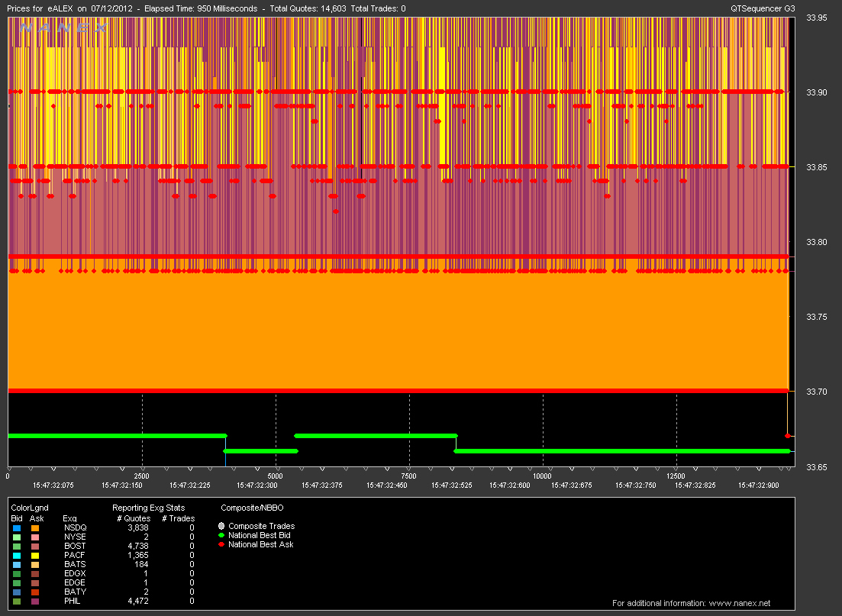Click the 'NYSE' exchange row label
842x616 pixels.
tap(75, 537)
